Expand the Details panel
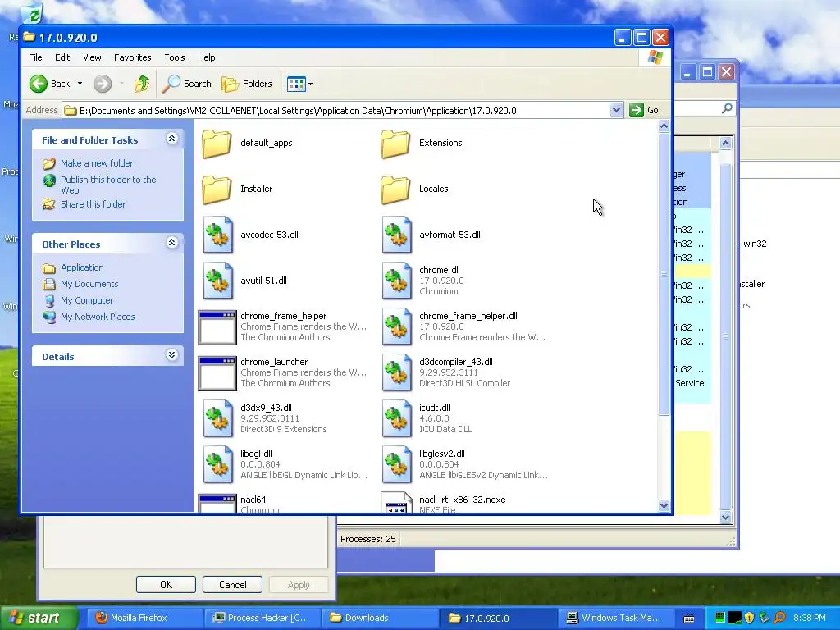Screen dimensions: 840x630 click(x=171, y=355)
